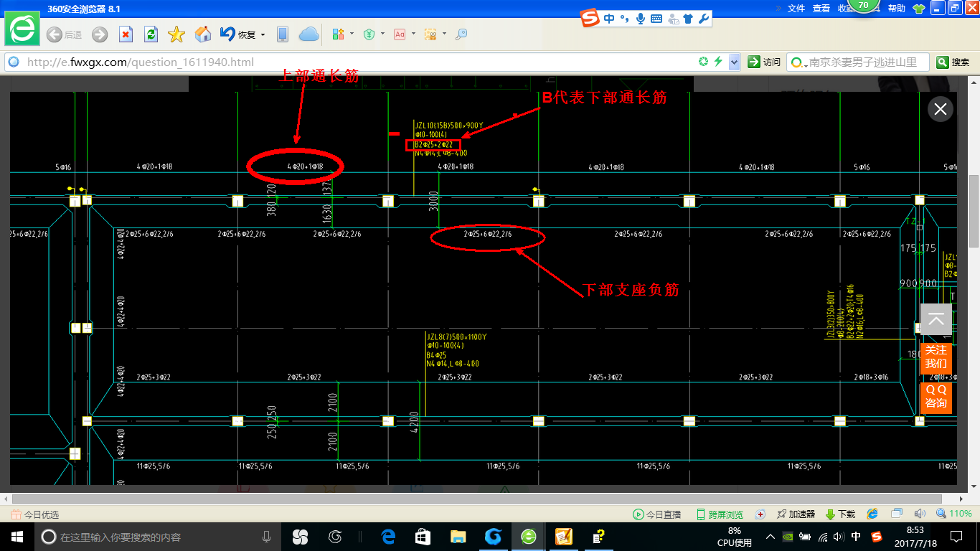Click the 访问 go button
This screenshot has width=980, height=551.
(x=764, y=62)
